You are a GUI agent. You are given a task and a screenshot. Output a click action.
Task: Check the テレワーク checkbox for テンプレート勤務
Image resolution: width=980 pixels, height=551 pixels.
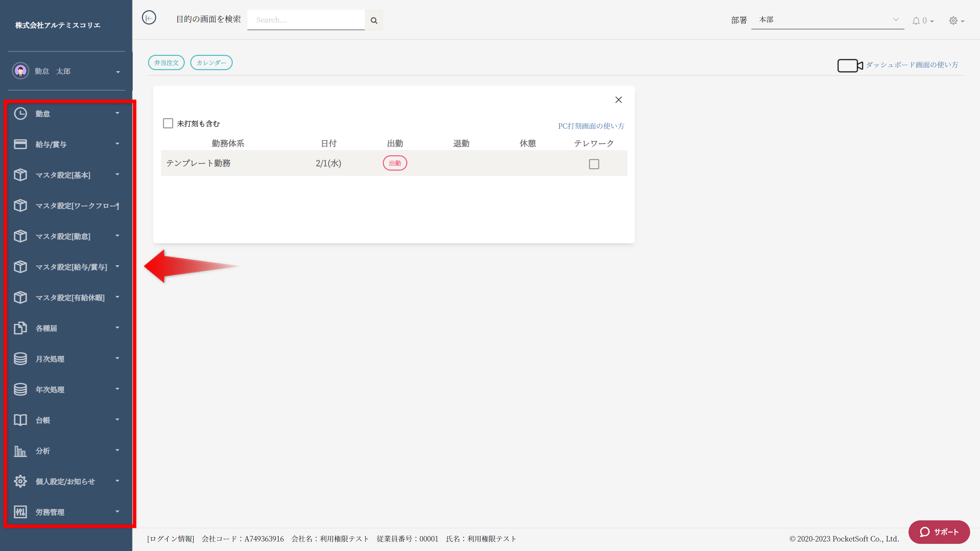[594, 164]
